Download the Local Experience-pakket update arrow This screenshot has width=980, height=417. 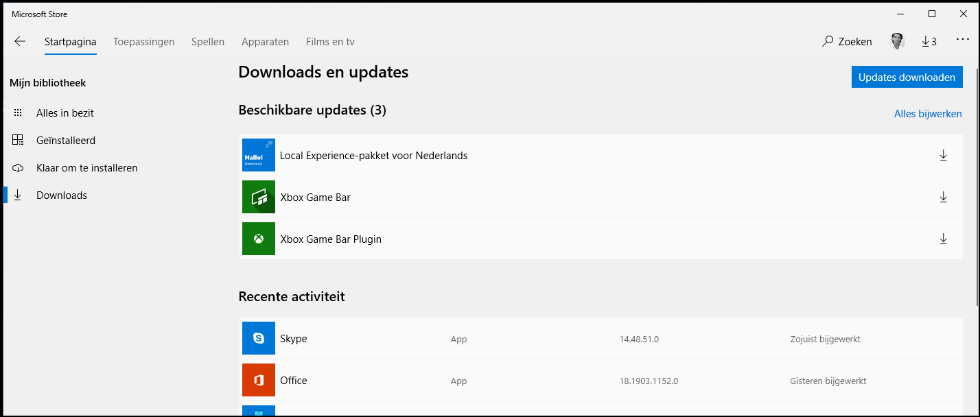click(943, 156)
